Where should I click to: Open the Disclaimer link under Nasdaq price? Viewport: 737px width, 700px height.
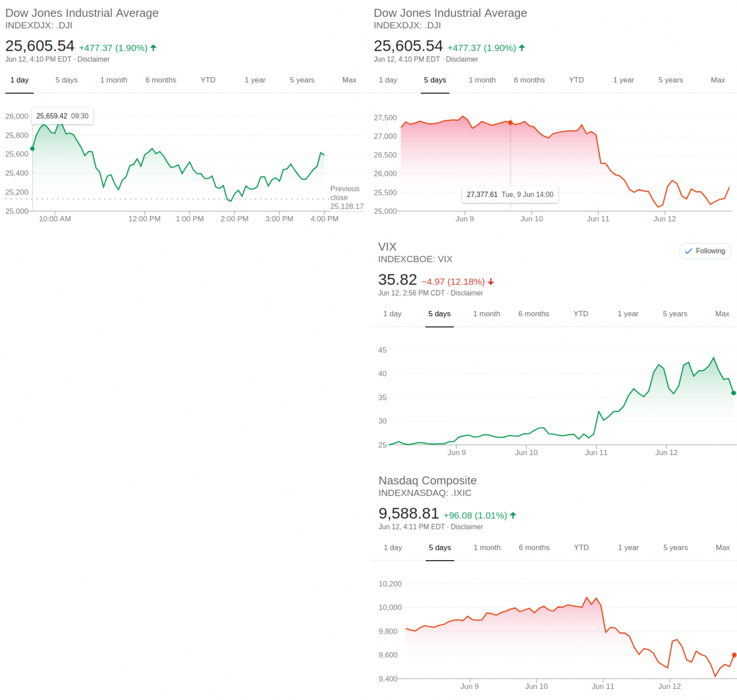coord(466,527)
